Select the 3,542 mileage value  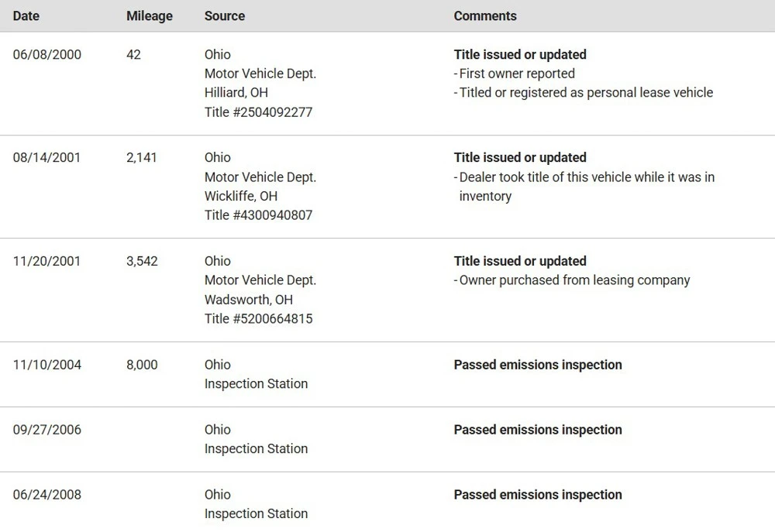click(x=142, y=261)
